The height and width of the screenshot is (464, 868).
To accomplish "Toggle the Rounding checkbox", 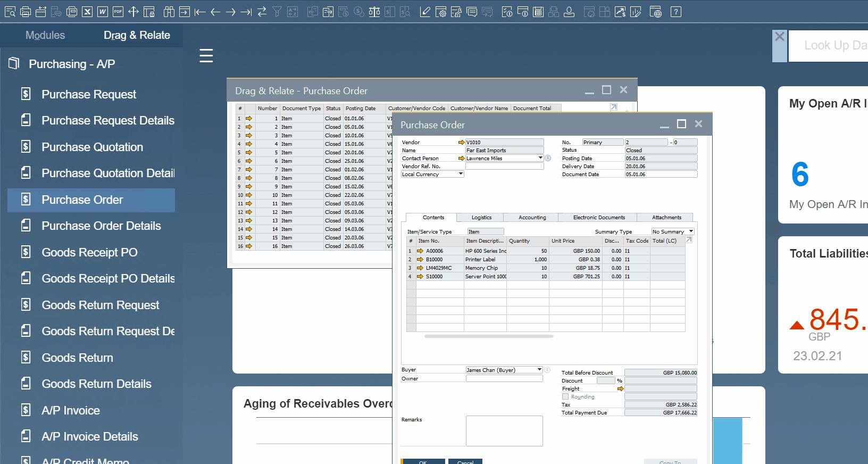I will click(565, 396).
